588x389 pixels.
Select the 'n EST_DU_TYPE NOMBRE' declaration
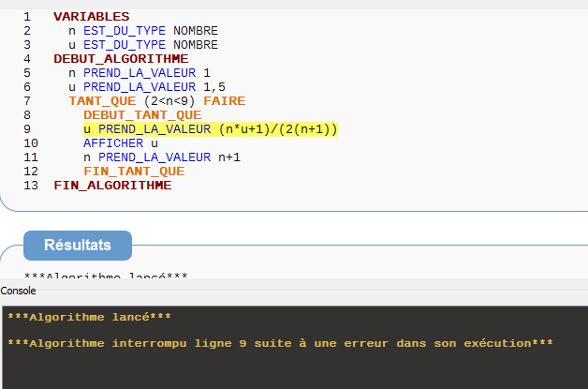[x=142, y=31]
